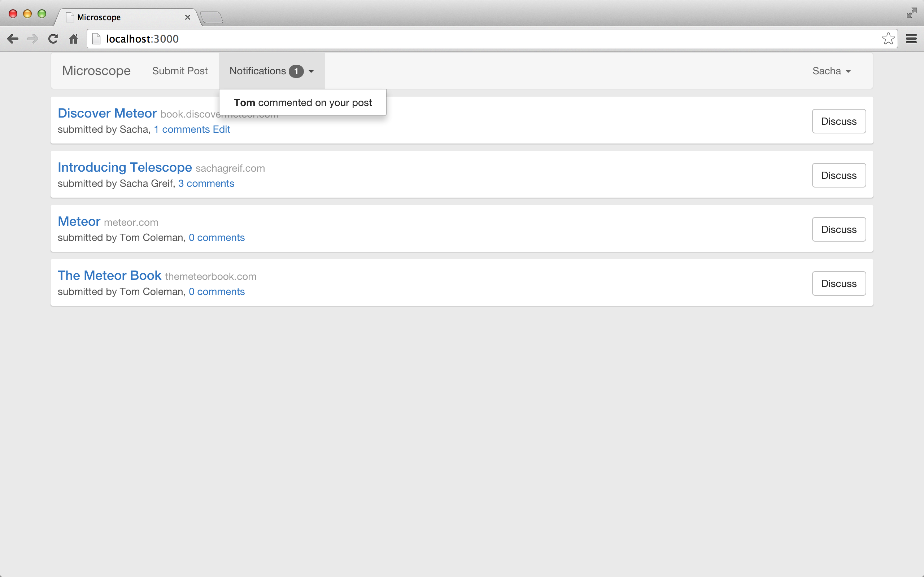Open the Sacha account dropdown
This screenshot has width=924, height=577.
tap(831, 71)
